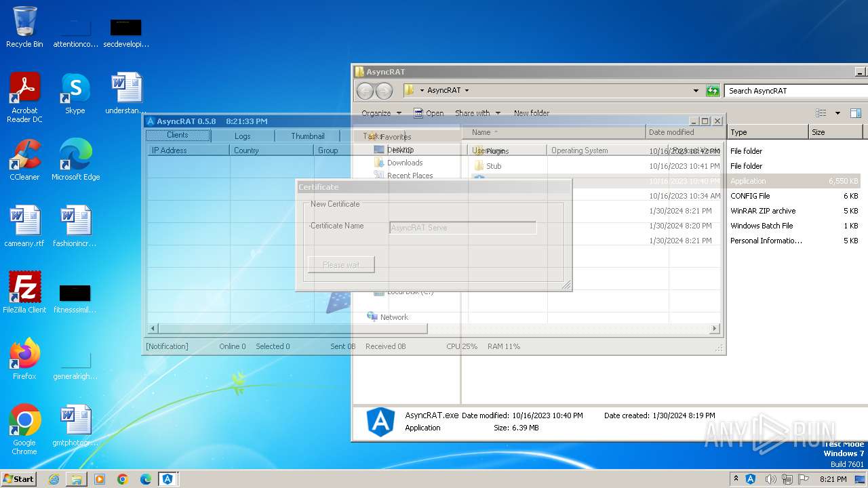
Task: Switch to the Clients tab in AsyncRAT
Action: (x=178, y=136)
